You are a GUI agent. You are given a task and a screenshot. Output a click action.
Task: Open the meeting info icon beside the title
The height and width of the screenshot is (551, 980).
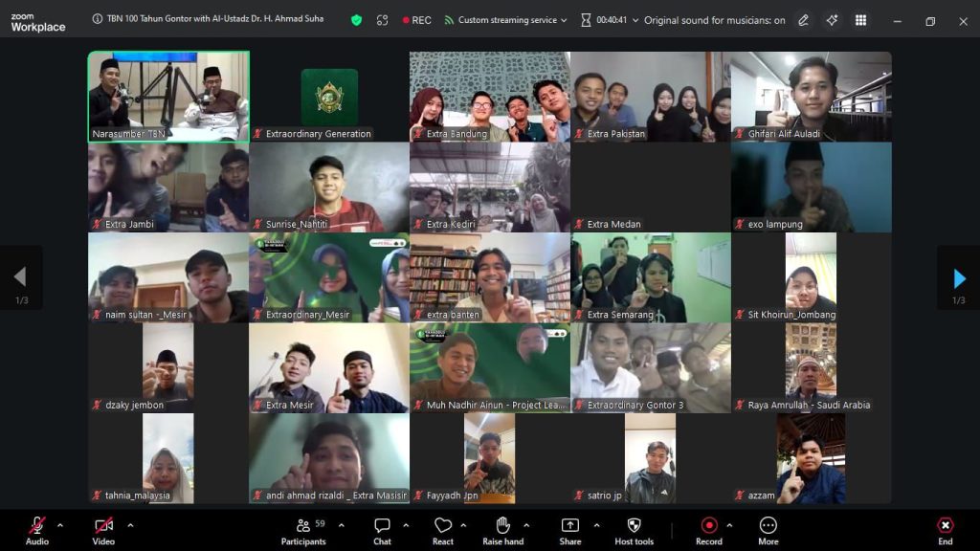tap(98, 20)
